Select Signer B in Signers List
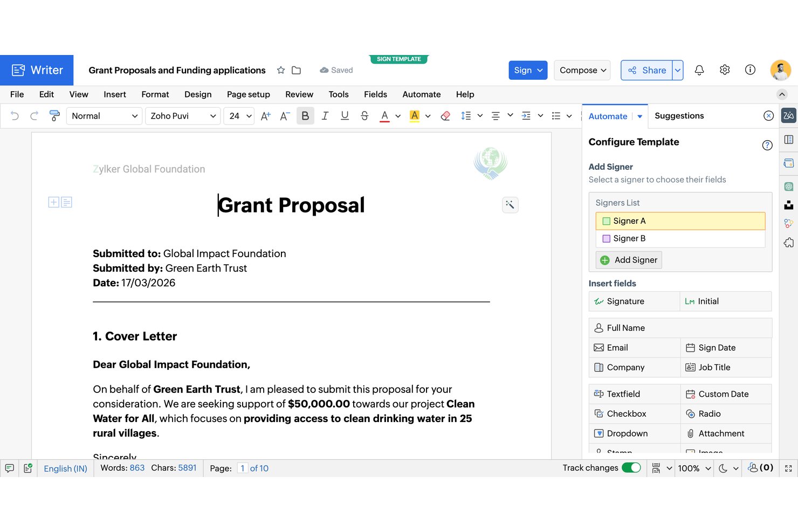The width and height of the screenshot is (798, 532). click(680, 238)
